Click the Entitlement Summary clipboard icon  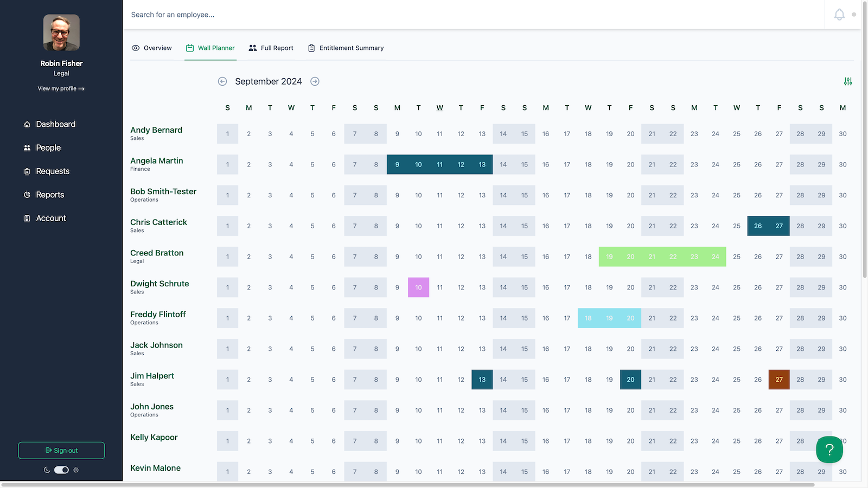[311, 48]
